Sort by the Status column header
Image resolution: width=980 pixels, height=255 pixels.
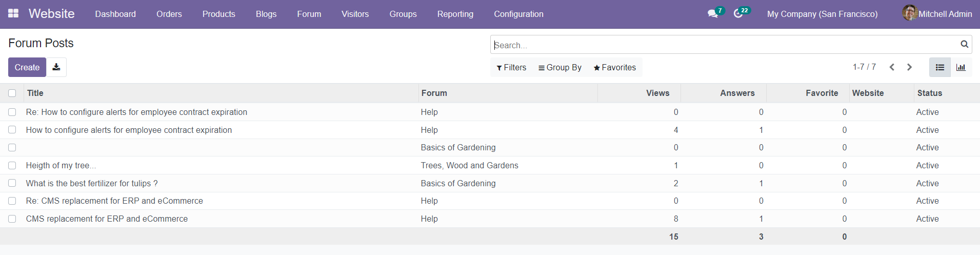947,93
